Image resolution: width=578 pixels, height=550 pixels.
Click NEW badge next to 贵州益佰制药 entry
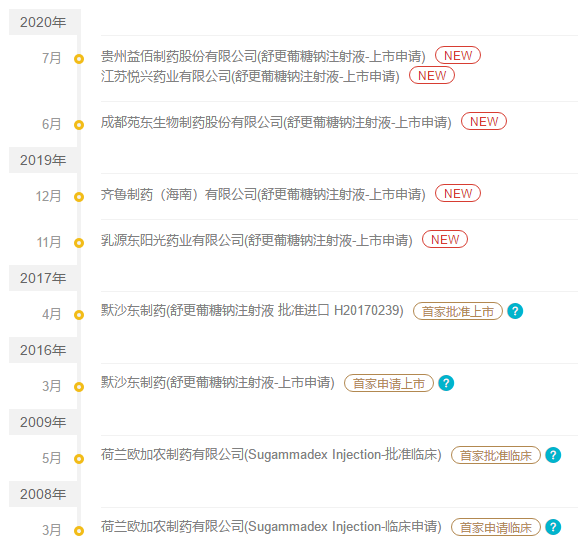coord(458,55)
